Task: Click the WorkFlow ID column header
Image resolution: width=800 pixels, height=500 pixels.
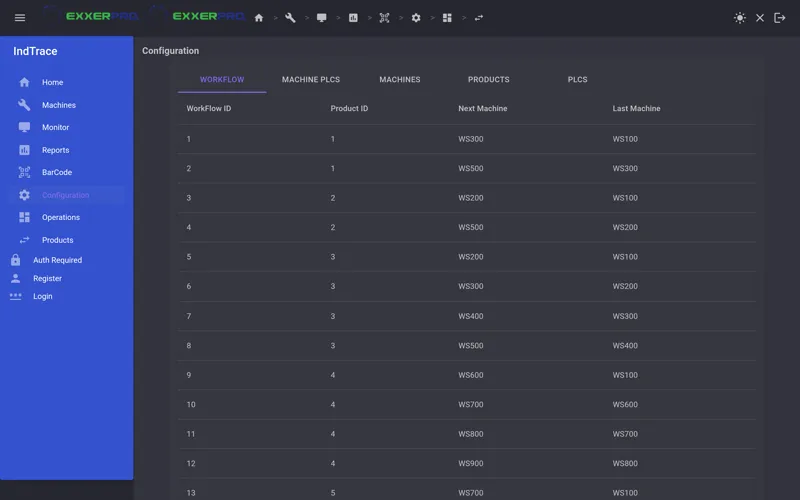Action: (209, 109)
